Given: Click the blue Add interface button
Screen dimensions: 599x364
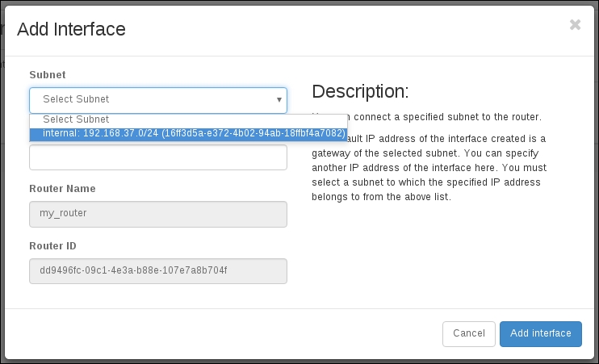Looking at the screenshot, I should click(540, 333).
